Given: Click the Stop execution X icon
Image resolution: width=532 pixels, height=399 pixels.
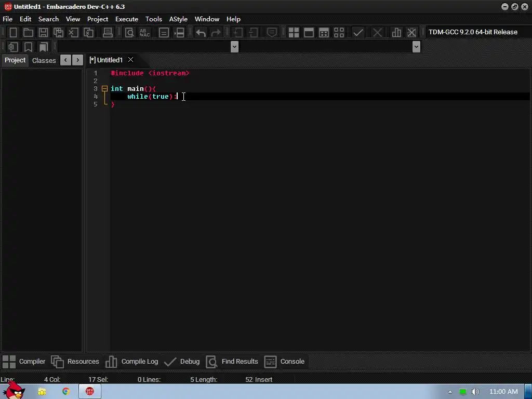Looking at the screenshot, I should (x=377, y=33).
